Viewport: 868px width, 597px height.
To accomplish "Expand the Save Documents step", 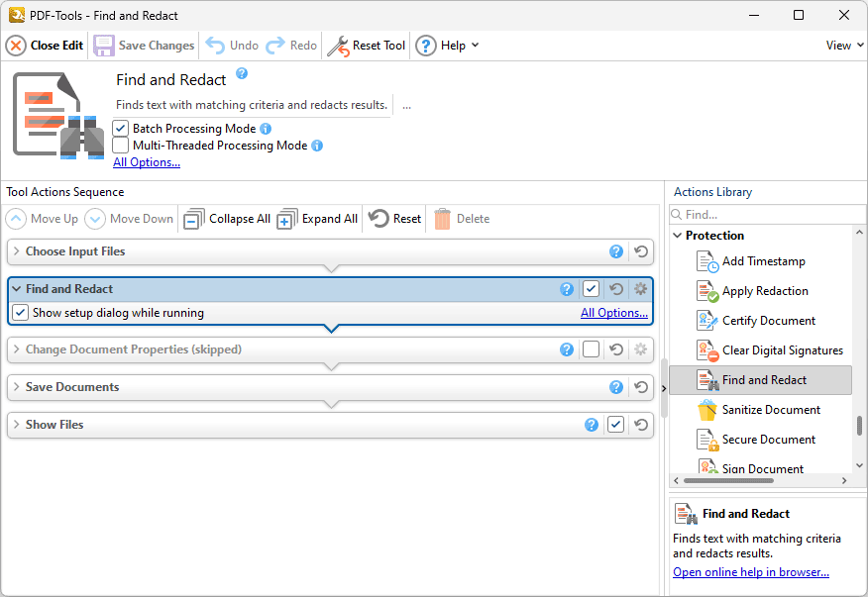I will click(16, 387).
